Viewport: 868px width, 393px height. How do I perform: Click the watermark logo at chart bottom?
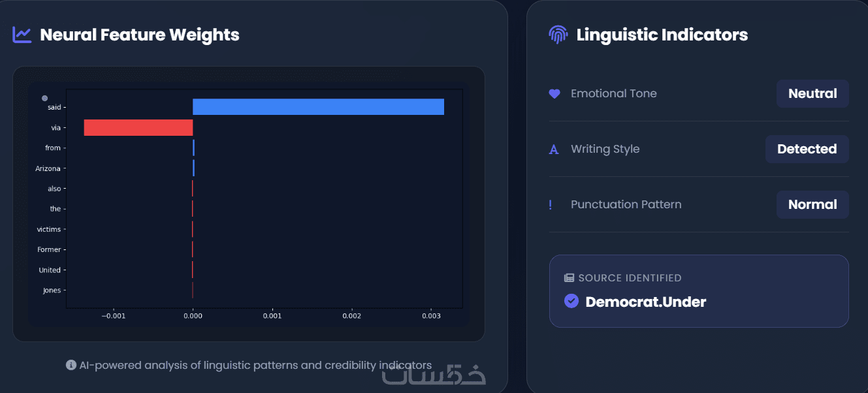pos(434,375)
